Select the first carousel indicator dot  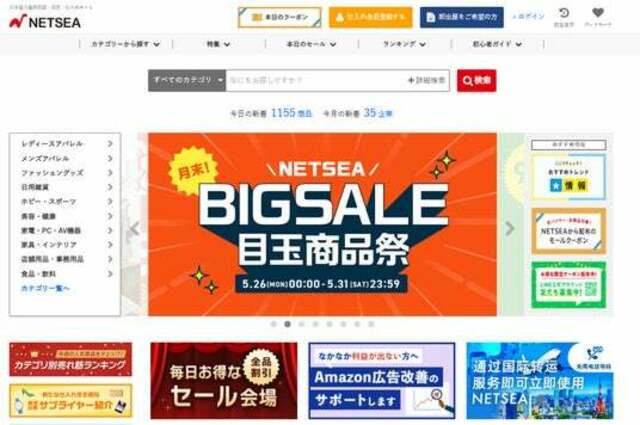tap(273, 324)
